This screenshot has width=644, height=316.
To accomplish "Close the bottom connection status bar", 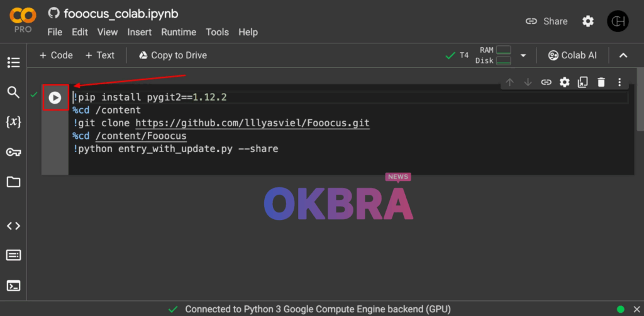I will [x=636, y=309].
